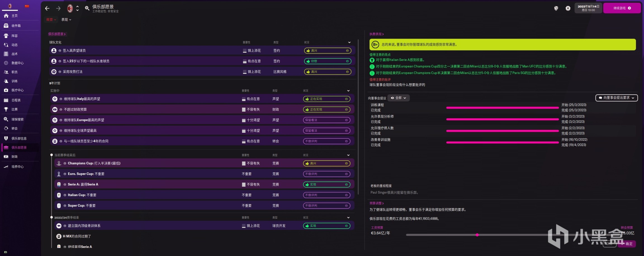Open the 概要 tab menu
Screen dimensions: 644x256
(x=51, y=20)
